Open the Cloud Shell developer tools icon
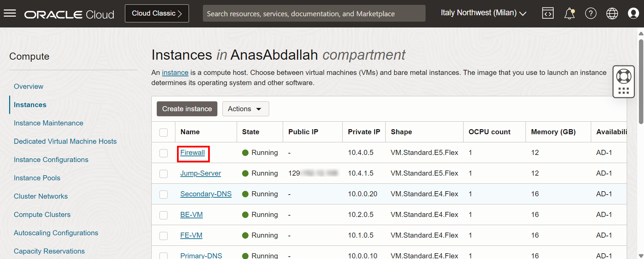Image resolution: width=644 pixels, height=259 pixels. [x=548, y=13]
